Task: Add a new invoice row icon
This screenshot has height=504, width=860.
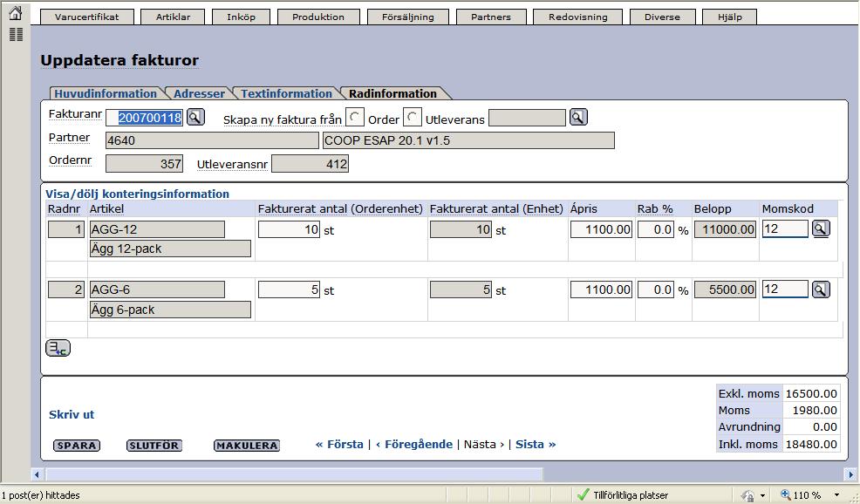Action: pos(58,348)
